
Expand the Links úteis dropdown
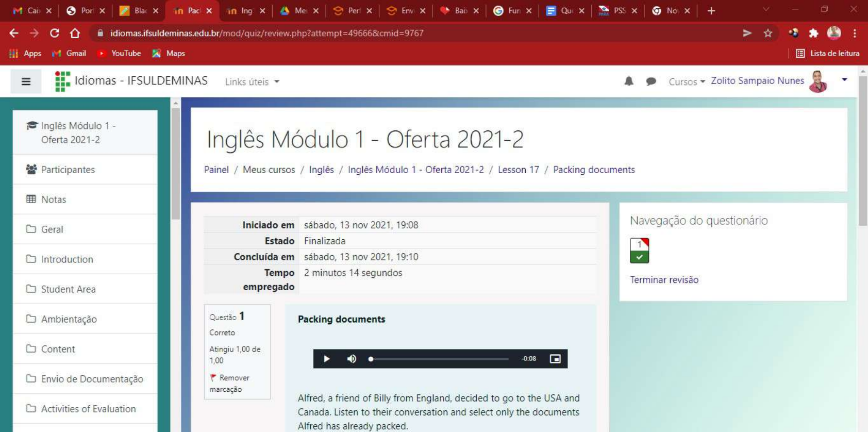pyautogui.click(x=252, y=82)
